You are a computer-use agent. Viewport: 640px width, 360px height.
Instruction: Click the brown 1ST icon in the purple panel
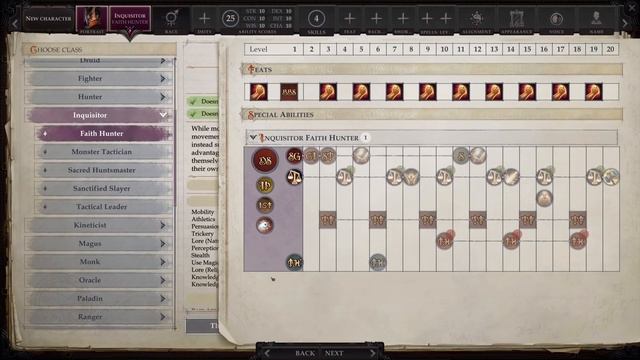pos(265,205)
